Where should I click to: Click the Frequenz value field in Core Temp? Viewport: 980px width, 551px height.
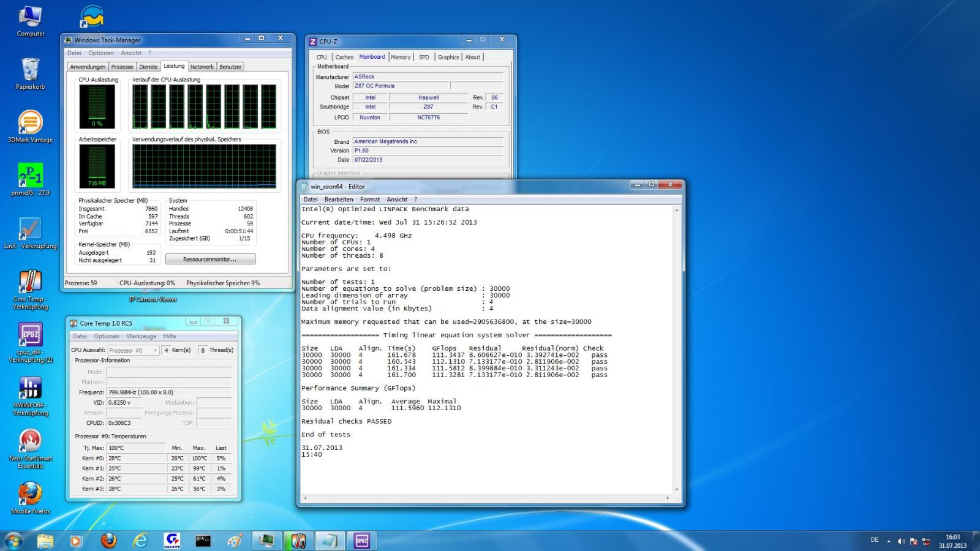169,392
